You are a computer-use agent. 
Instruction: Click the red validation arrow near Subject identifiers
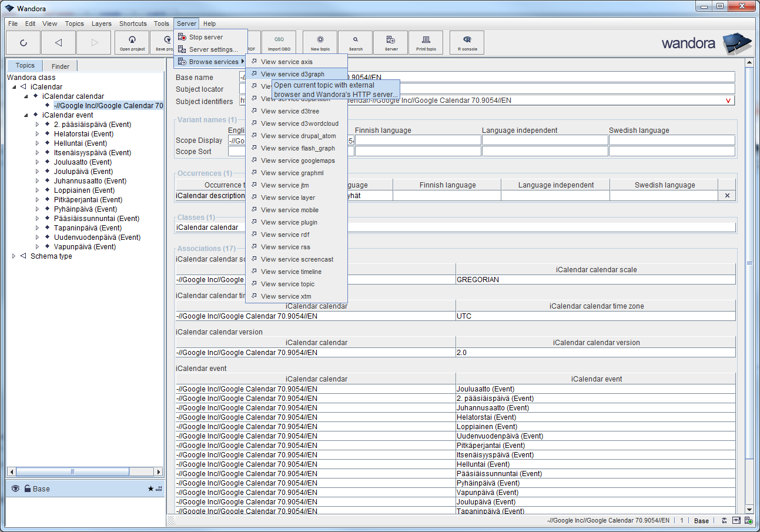tap(729, 101)
